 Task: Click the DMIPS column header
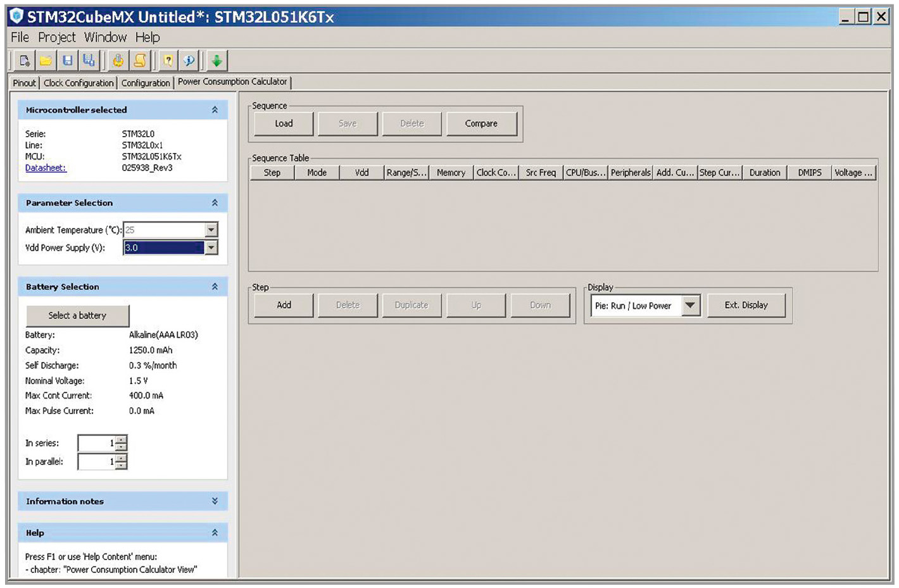810,173
